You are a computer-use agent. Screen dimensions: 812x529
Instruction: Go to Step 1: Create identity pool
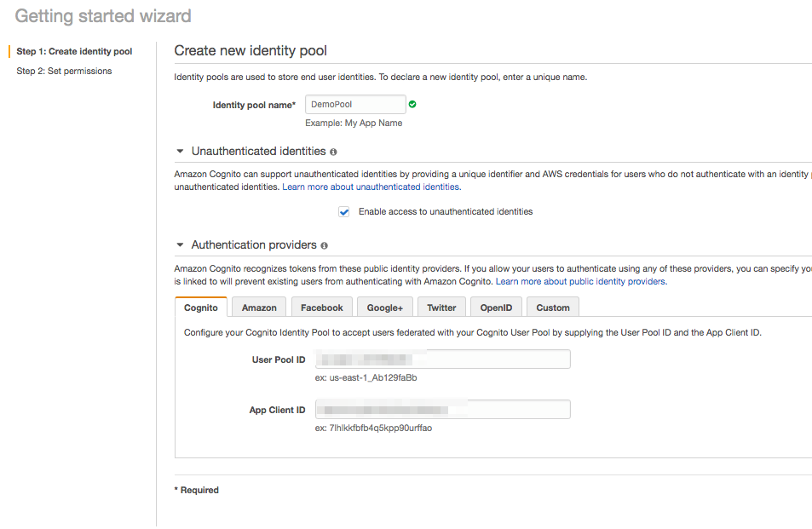click(74, 51)
